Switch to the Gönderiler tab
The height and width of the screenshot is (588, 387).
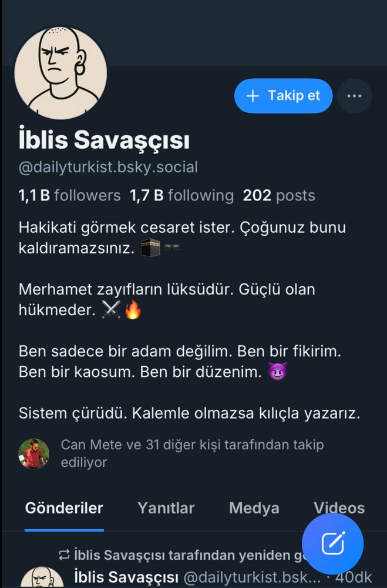pyautogui.click(x=64, y=509)
